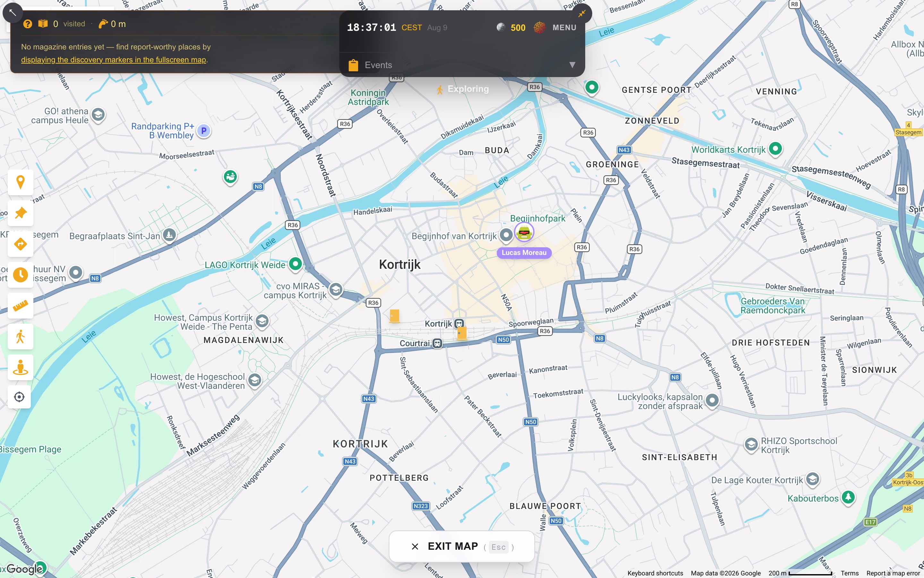Image resolution: width=924 pixels, height=578 pixels.
Task: Open the MENU button
Action: pos(564,28)
